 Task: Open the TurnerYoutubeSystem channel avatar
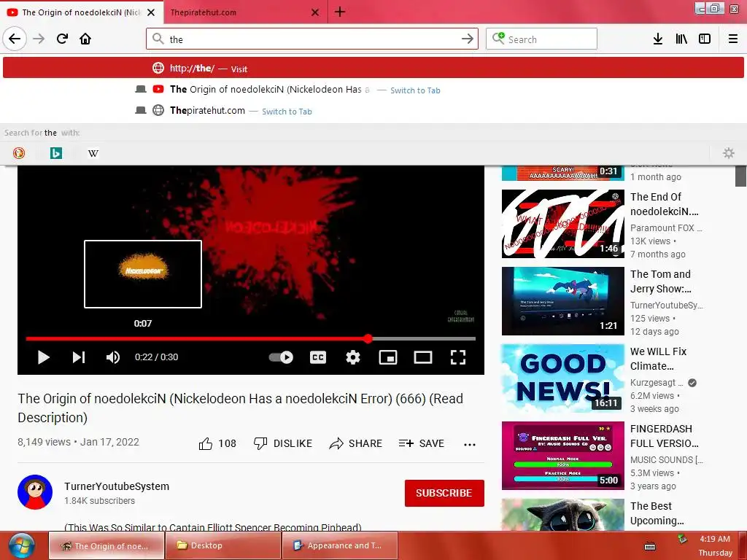tap(35, 492)
